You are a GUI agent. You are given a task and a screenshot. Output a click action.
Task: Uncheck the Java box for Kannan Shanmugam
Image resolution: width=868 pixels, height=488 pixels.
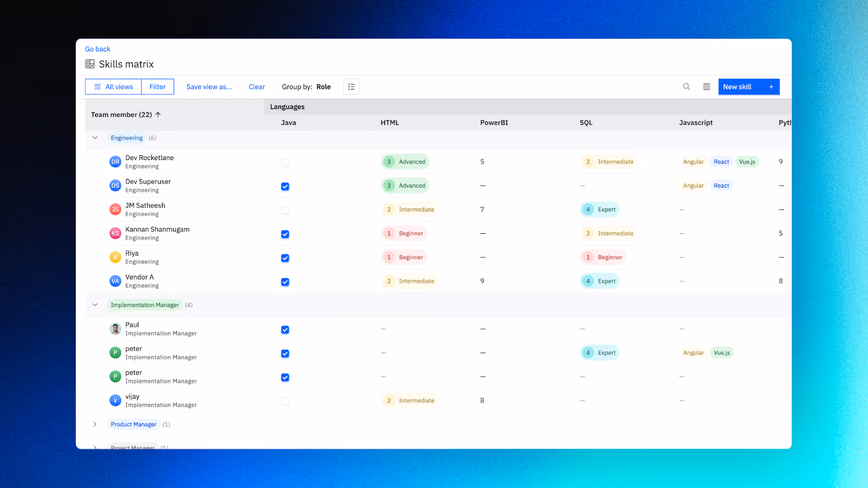pyautogui.click(x=285, y=234)
